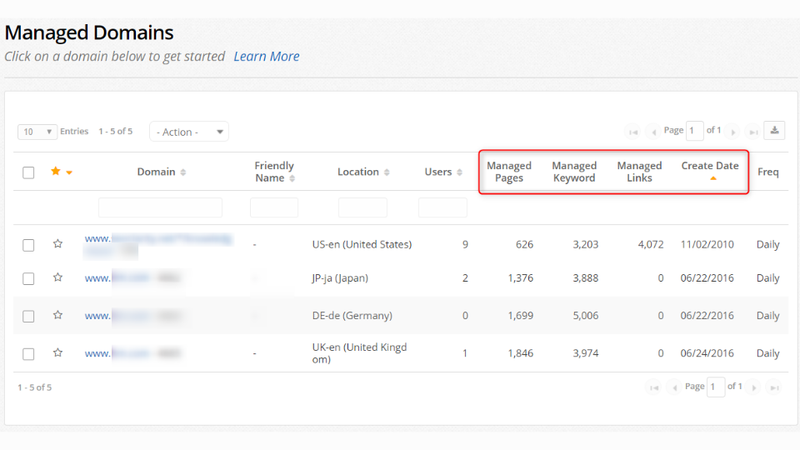Sort by Location sort arrows

coord(387,172)
